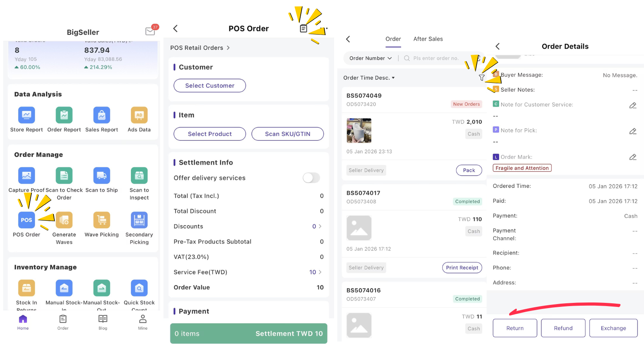
Task: Edit the Order Mark pencil icon
Action: point(633,157)
